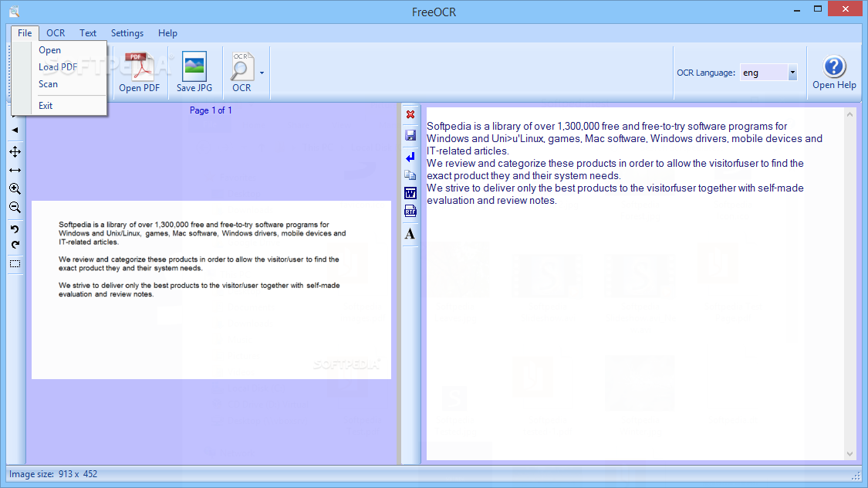Click the Image size status bar text
Image resolution: width=868 pixels, height=488 pixels.
[x=53, y=474]
